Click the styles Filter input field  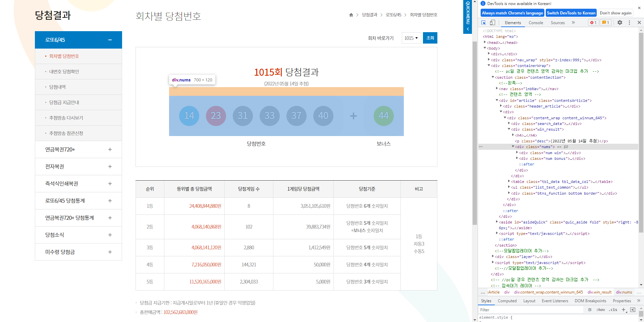532,310
